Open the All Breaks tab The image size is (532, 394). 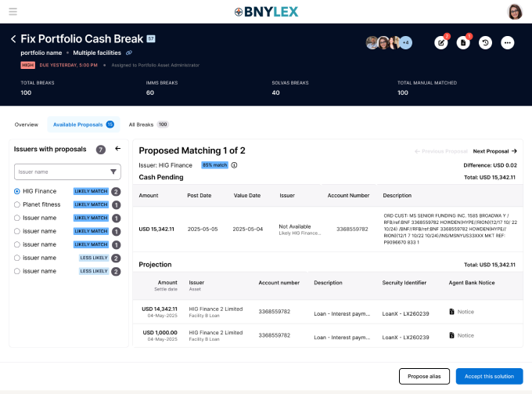point(149,125)
